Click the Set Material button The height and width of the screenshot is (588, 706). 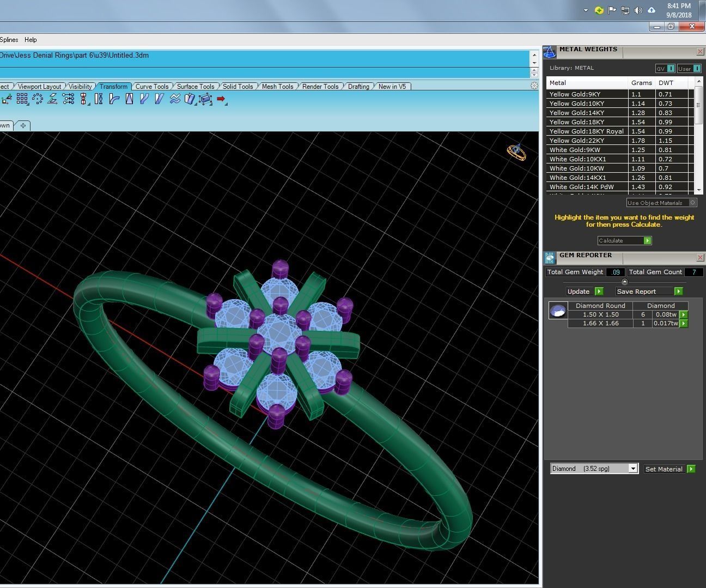[x=670, y=469]
